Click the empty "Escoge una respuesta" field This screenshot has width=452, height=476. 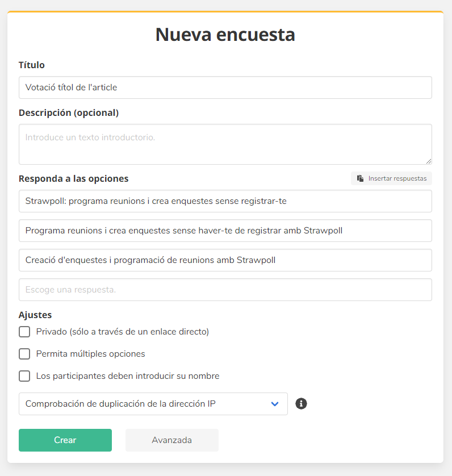coord(225,290)
